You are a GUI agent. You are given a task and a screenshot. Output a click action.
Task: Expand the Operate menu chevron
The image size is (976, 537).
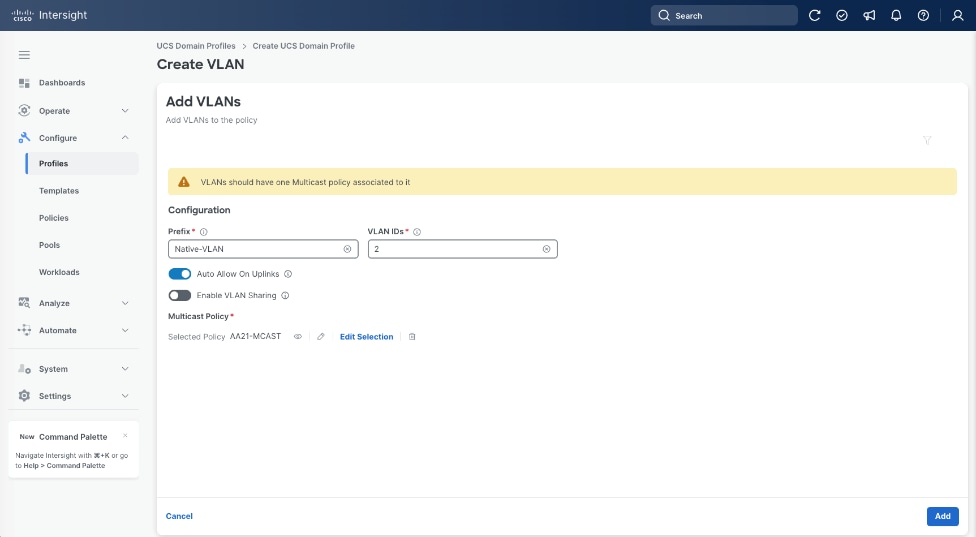coord(125,111)
